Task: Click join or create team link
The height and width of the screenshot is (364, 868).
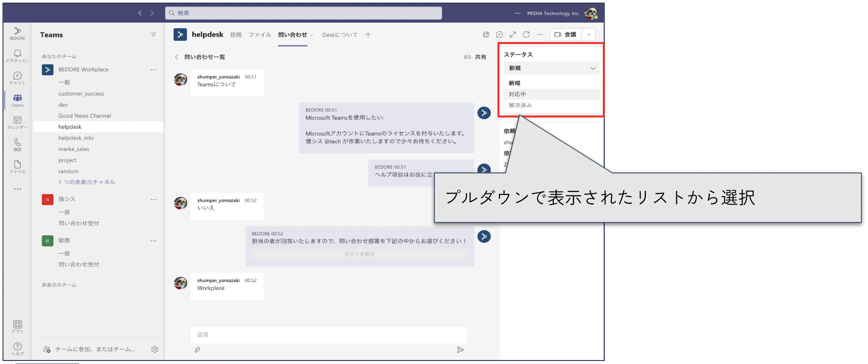Action: 89,349
